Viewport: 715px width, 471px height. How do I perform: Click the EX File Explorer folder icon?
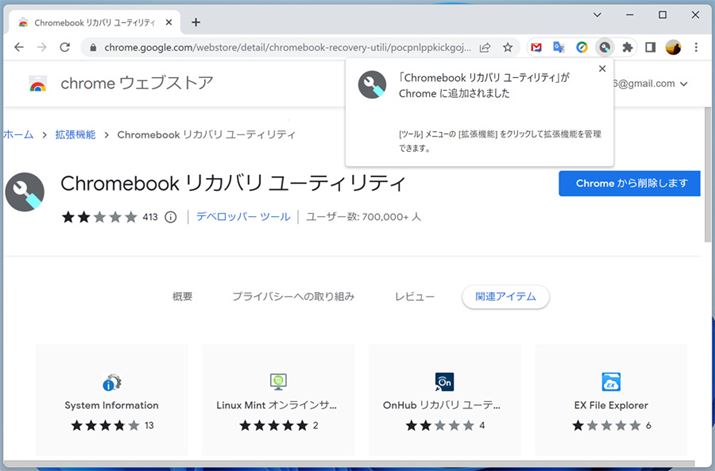point(611,382)
